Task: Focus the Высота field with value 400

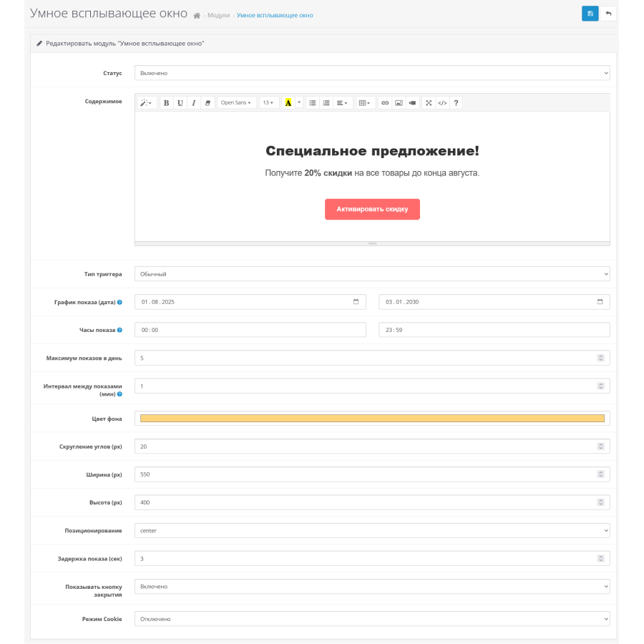Action: [372, 502]
